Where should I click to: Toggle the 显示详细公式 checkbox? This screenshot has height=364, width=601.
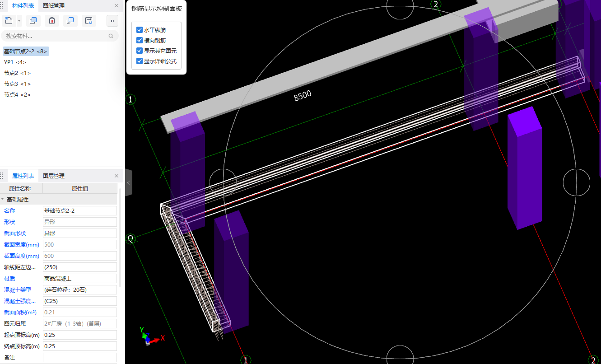tap(140, 61)
